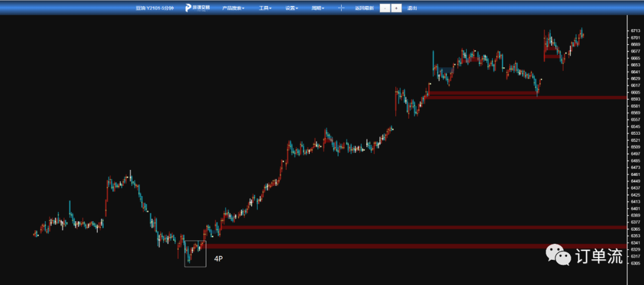This screenshot has height=285, width=644.
Task: Click the 6713 price axis label
Action: 635,31
